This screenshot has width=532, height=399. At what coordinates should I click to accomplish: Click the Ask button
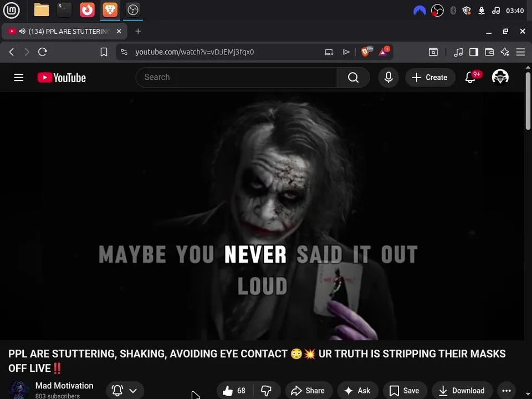point(357,391)
